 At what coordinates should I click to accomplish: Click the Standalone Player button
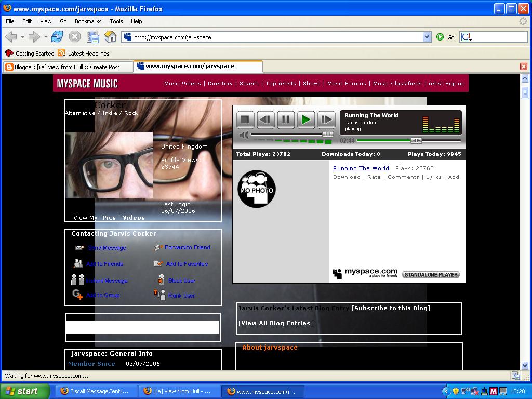[431, 274]
